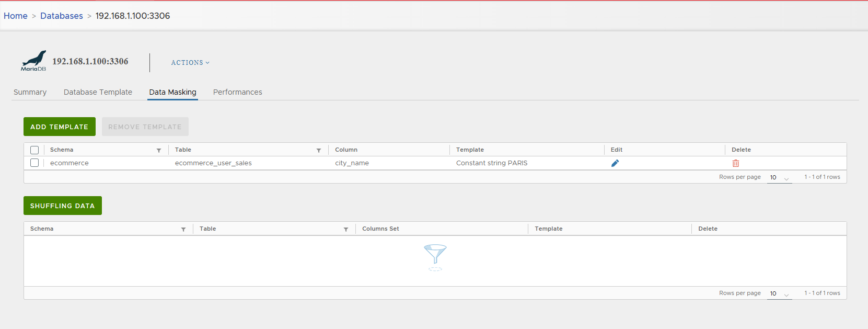Click the pencil edit icon for city_name
This screenshot has height=329, width=868.
[x=615, y=163]
